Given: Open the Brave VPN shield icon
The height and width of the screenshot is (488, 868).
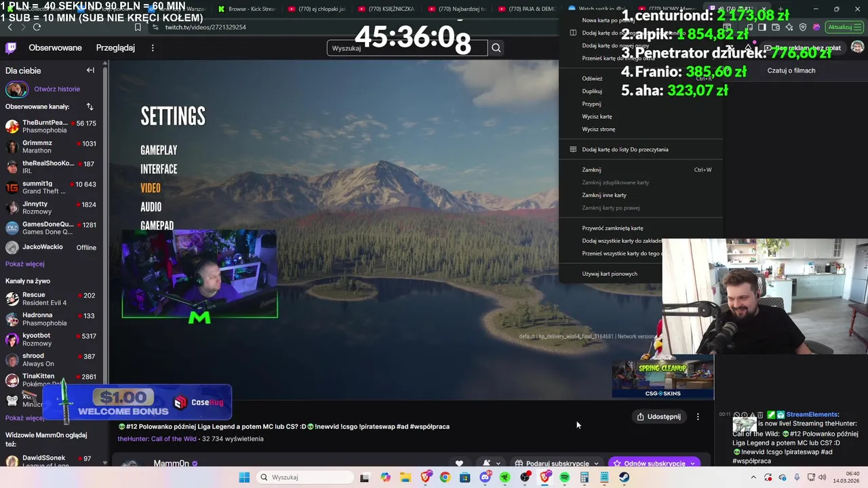Looking at the screenshot, I should pyautogui.click(x=803, y=27).
